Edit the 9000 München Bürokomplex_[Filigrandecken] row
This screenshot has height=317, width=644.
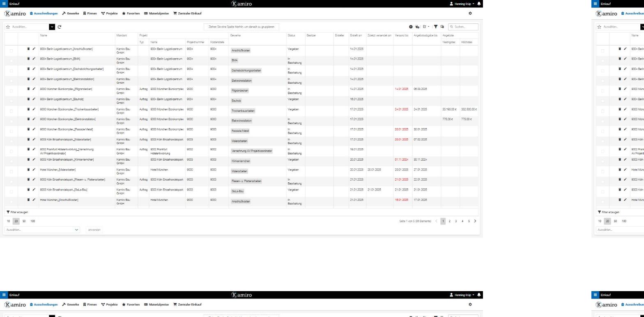34,89
